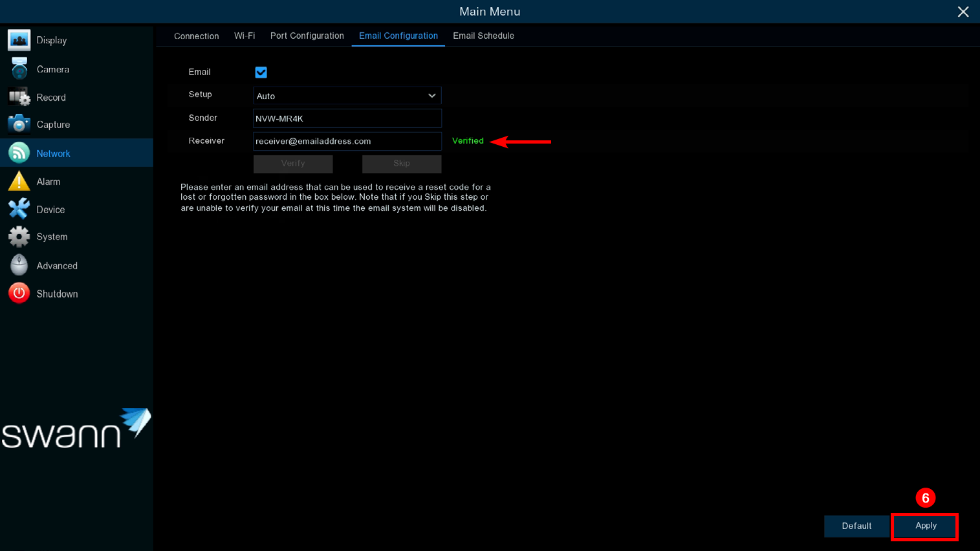Select the Alarm warning icon
This screenshot has width=980, height=551.
(19, 182)
